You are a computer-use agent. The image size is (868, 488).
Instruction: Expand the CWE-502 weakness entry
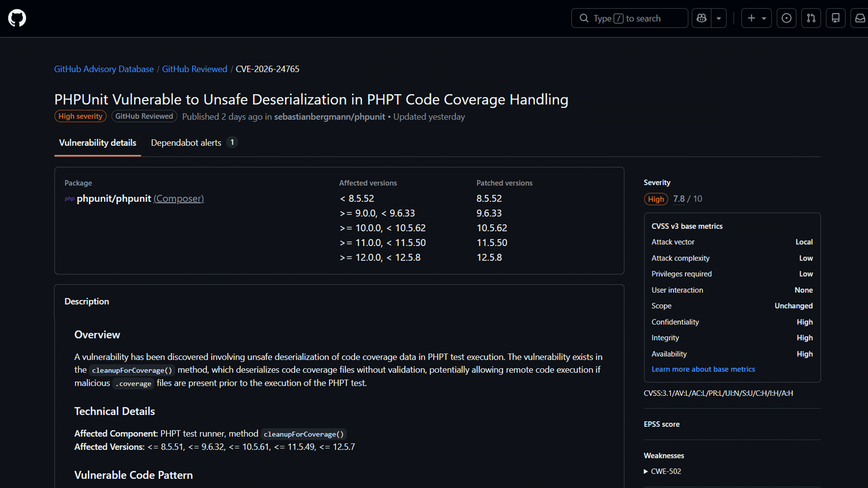662,471
